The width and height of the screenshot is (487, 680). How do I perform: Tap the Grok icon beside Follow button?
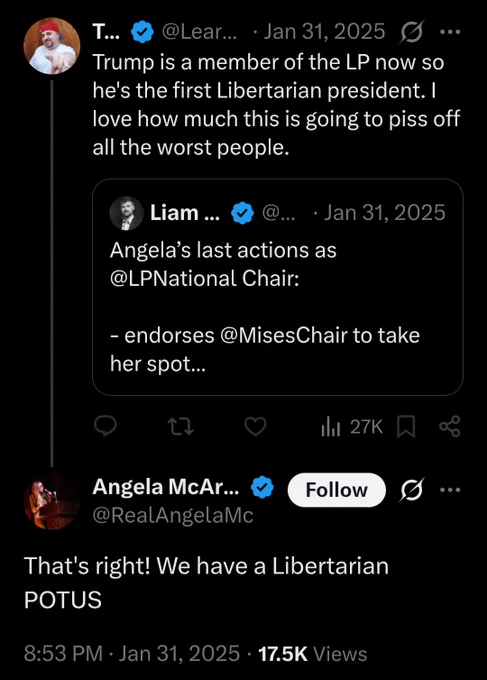pos(412,490)
